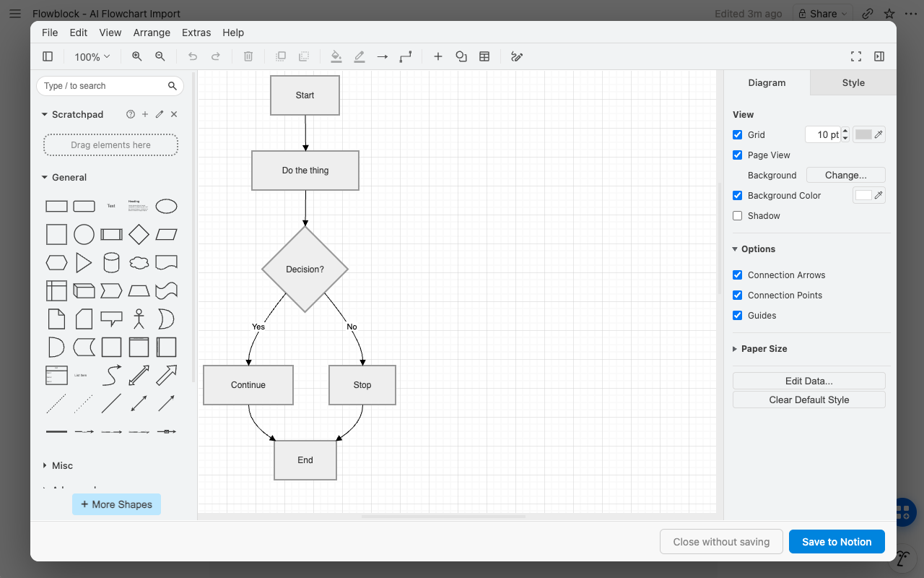Uncheck the Background Color checkbox
This screenshot has height=578, width=924.
(x=737, y=195)
